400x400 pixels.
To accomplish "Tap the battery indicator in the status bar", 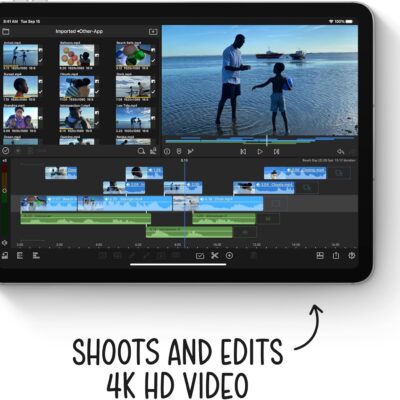I will (x=349, y=22).
